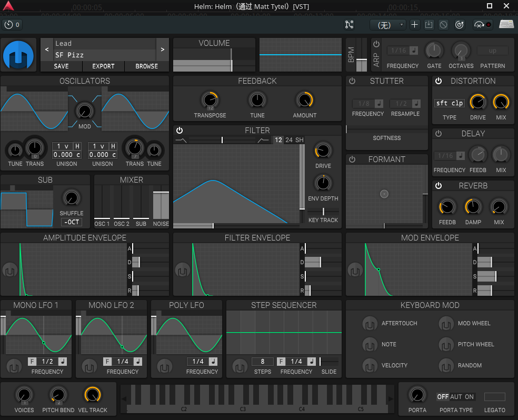Toggle the Filter power button
The width and height of the screenshot is (518, 420).
tap(180, 130)
